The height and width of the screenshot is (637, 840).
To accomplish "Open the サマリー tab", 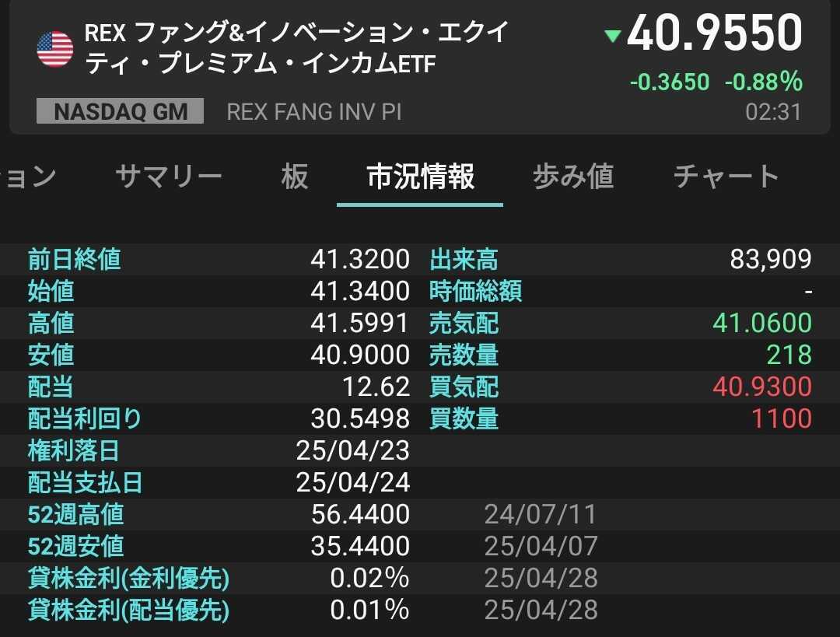I will [168, 177].
